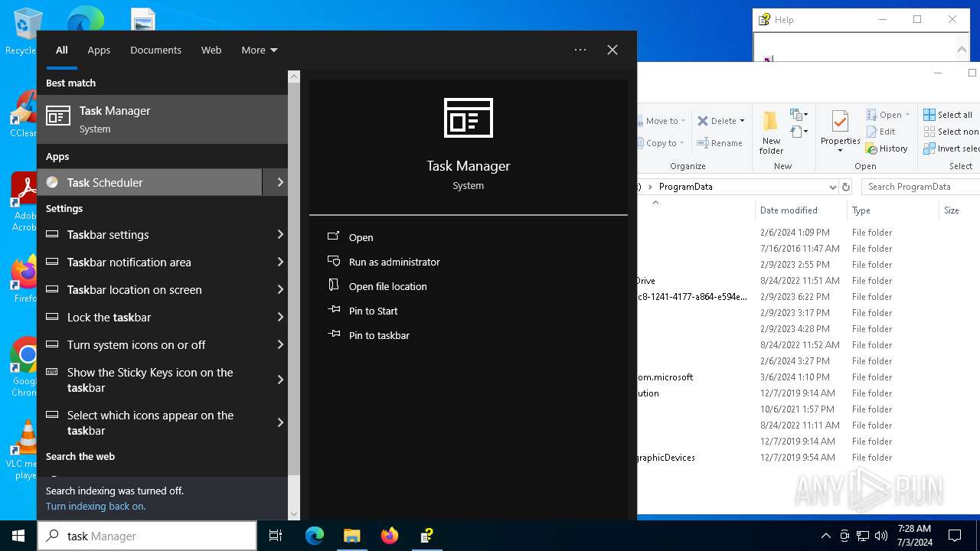Switch to the Help app on taskbar
The height and width of the screenshot is (551, 980).
(427, 536)
